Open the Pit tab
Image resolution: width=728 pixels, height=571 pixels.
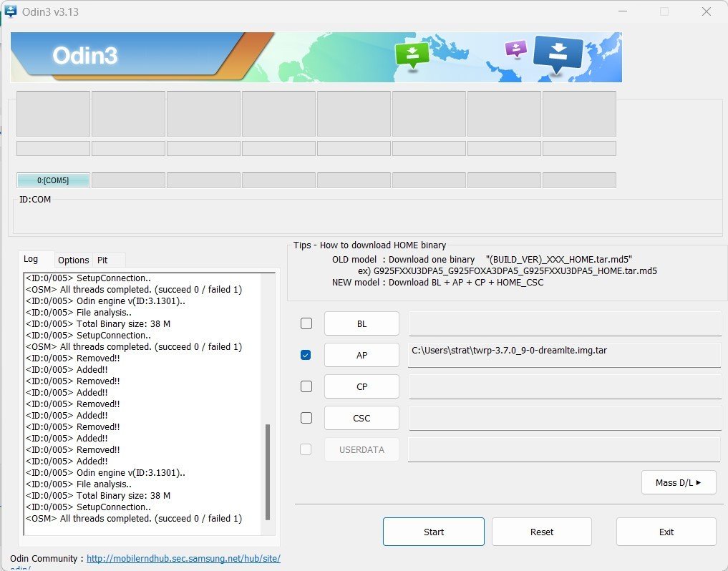[102, 260]
